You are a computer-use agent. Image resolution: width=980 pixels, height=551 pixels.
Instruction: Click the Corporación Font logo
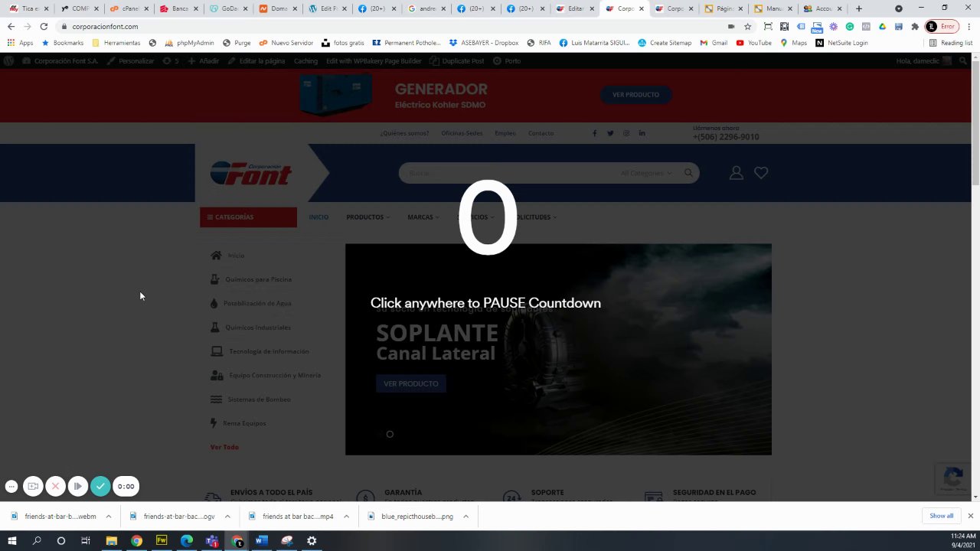click(251, 173)
